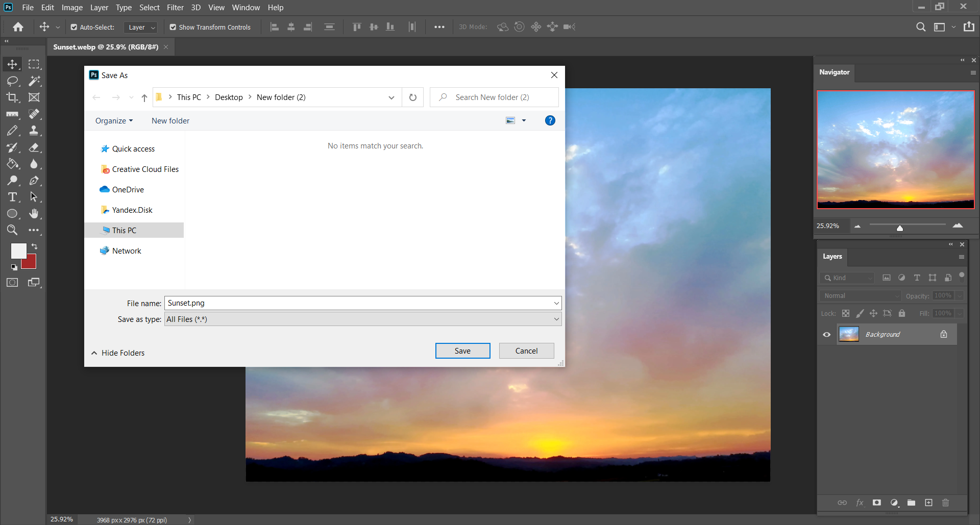This screenshot has height=525, width=980.
Task: Click the Save button
Action: click(462, 351)
